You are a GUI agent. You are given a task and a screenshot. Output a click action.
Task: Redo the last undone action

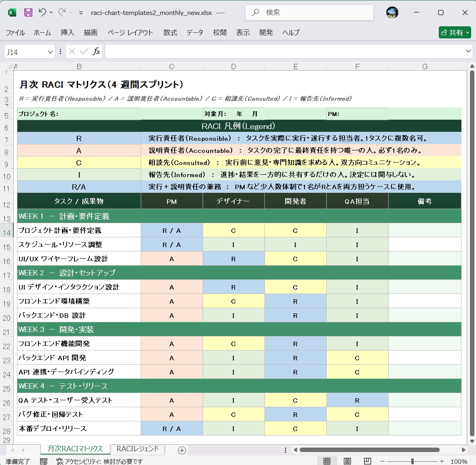(x=62, y=13)
